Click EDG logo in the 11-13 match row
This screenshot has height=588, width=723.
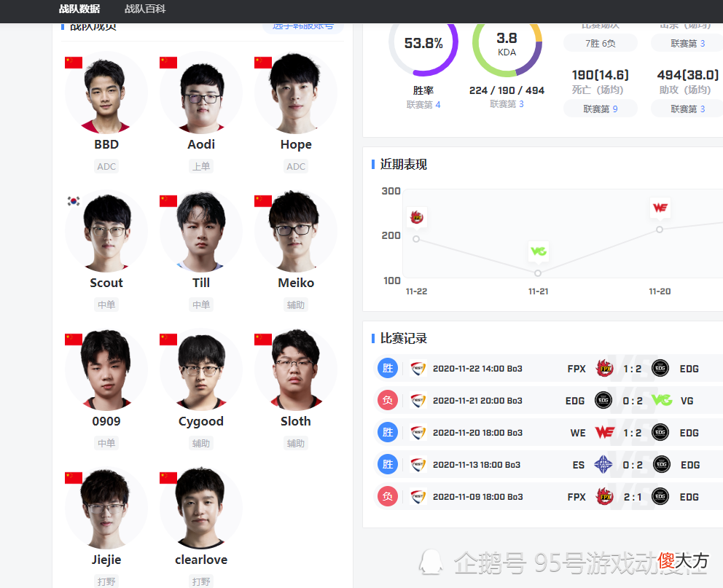662,465
